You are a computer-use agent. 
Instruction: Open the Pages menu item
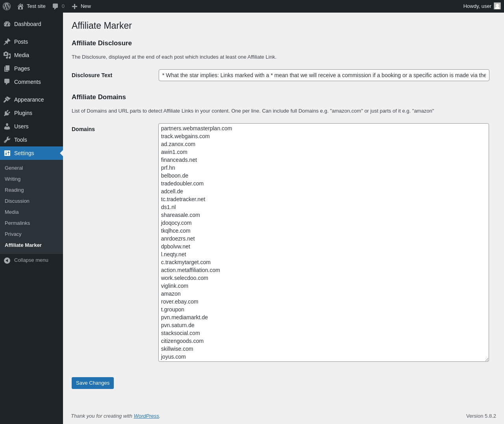coord(31,69)
